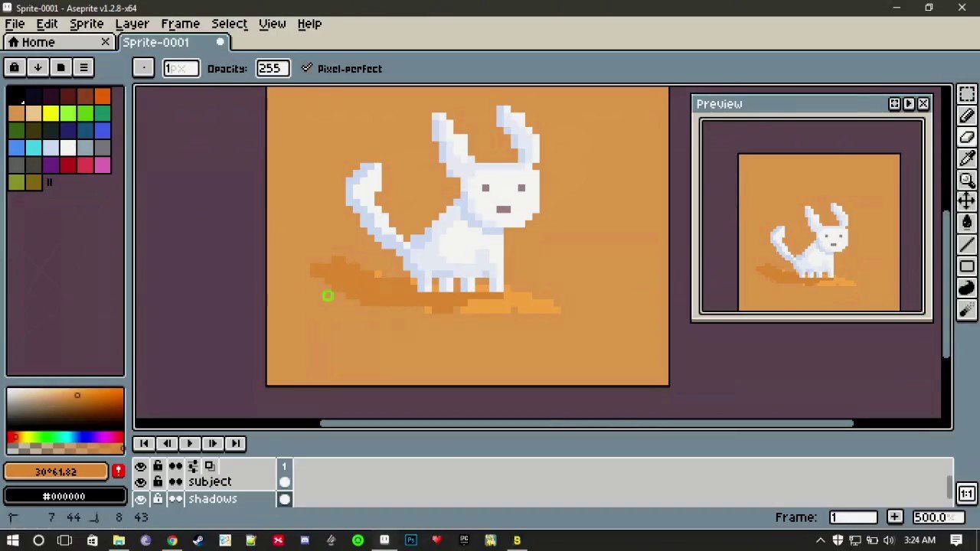Select the Eyedropper tool
980x551 pixels.
coord(966,158)
